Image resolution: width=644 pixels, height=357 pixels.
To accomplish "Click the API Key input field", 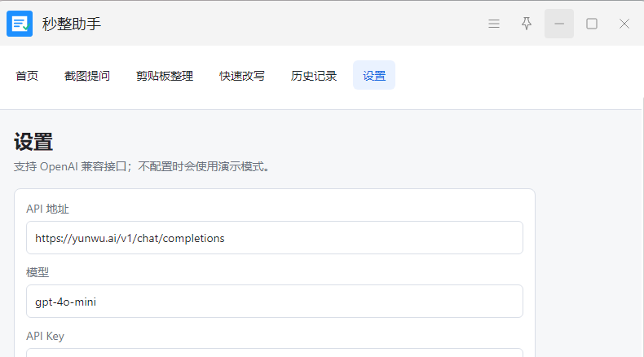I will (x=275, y=352).
